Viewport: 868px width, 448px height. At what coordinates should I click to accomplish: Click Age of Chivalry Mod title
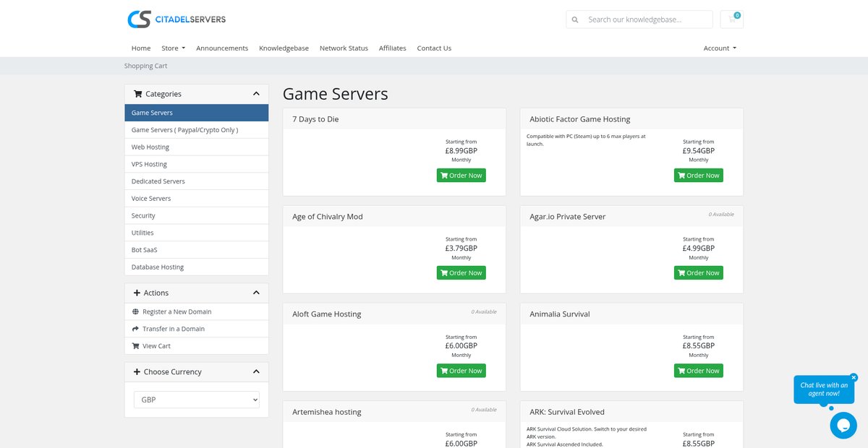coord(328,217)
